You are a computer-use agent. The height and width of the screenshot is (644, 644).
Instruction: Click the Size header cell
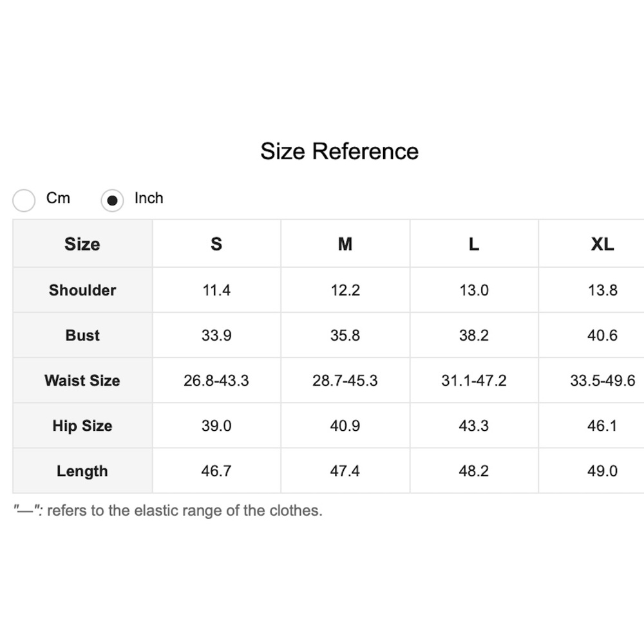point(82,244)
